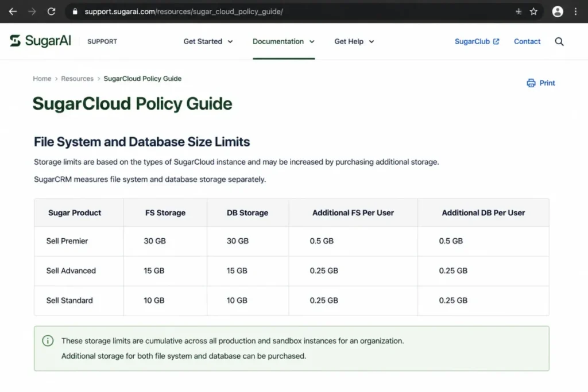The width and height of the screenshot is (588, 392).
Task: Click the Sugar Product column header
Action: point(75,213)
